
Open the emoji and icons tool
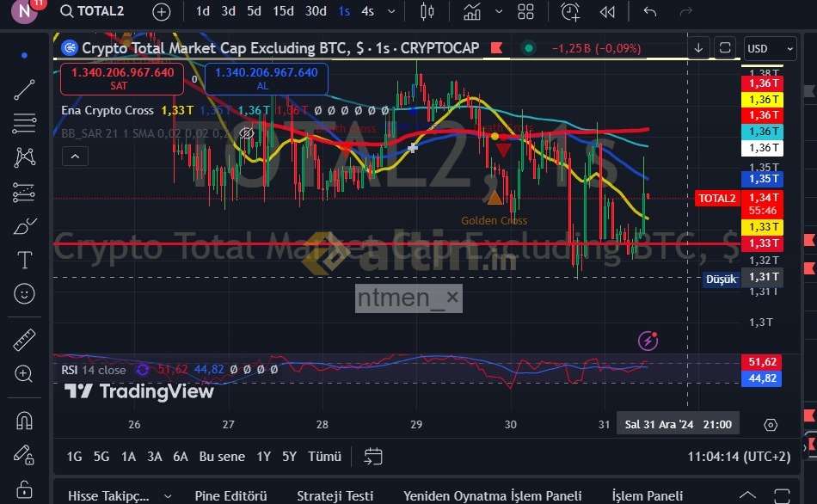coord(24,293)
